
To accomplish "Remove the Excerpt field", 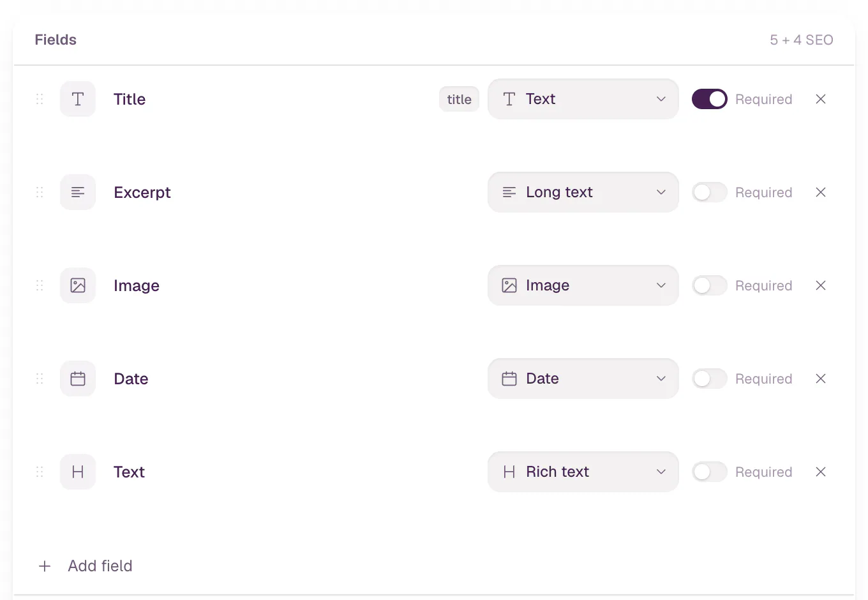I will coord(821,192).
